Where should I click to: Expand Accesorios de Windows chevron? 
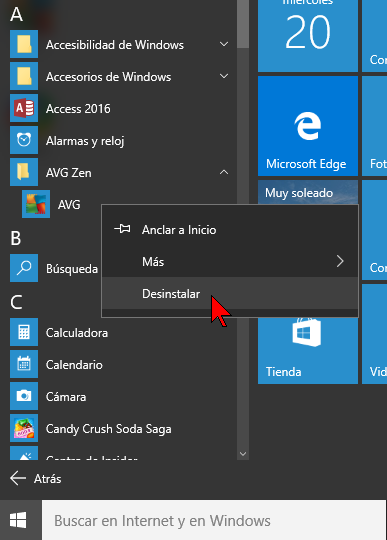click(224, 76)
